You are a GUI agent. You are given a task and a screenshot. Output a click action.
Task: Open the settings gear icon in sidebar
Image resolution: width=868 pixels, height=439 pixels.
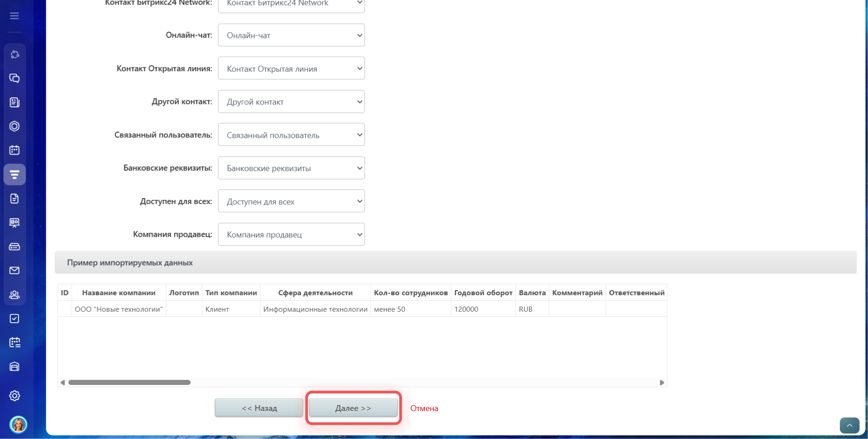coord(15,396)
